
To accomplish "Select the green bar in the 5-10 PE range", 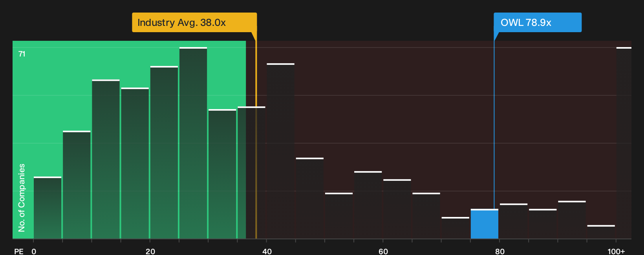I will click(77, 185).
